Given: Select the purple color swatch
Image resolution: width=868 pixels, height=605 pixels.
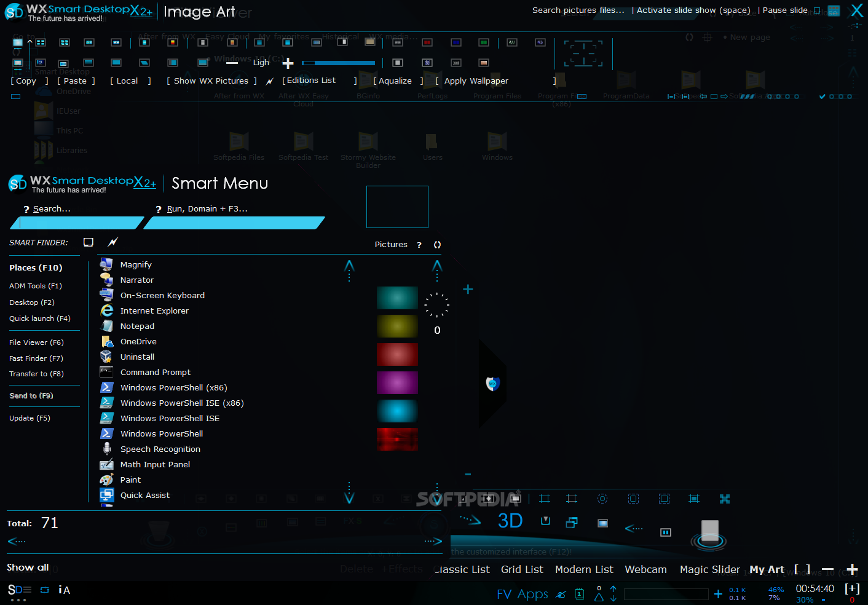Looking at the screenshot, I should 397,382.
